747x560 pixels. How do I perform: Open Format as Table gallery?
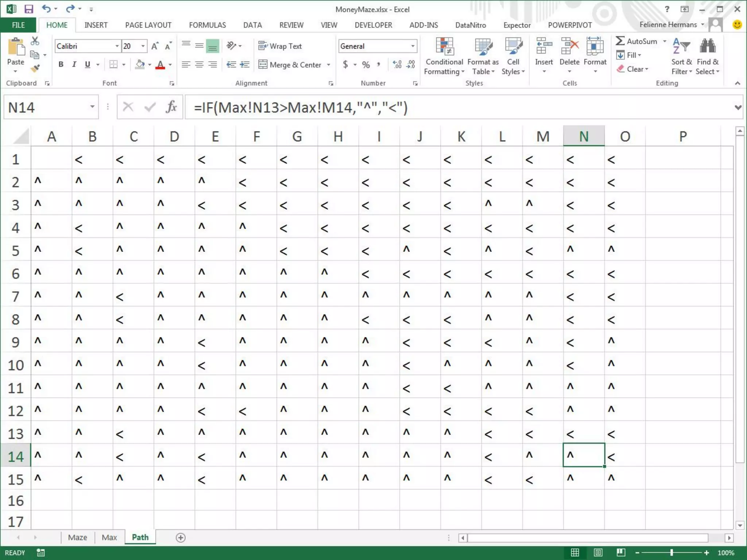click(483, 57)
